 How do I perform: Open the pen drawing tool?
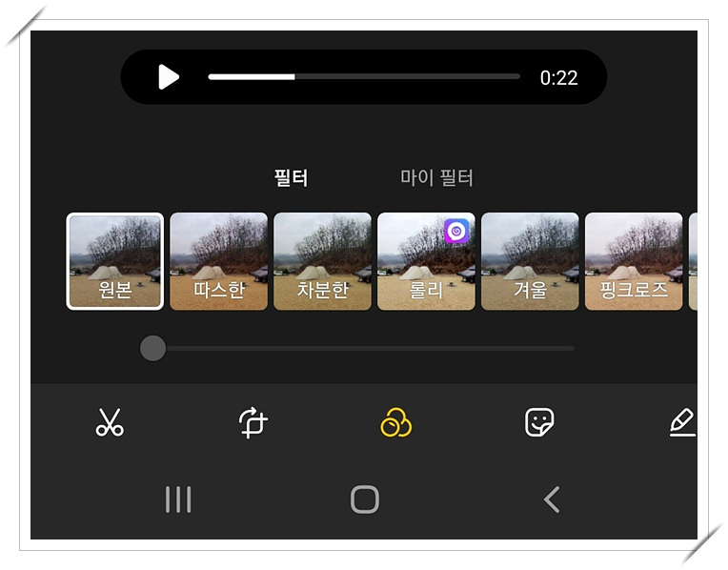(x=682, y=422)
